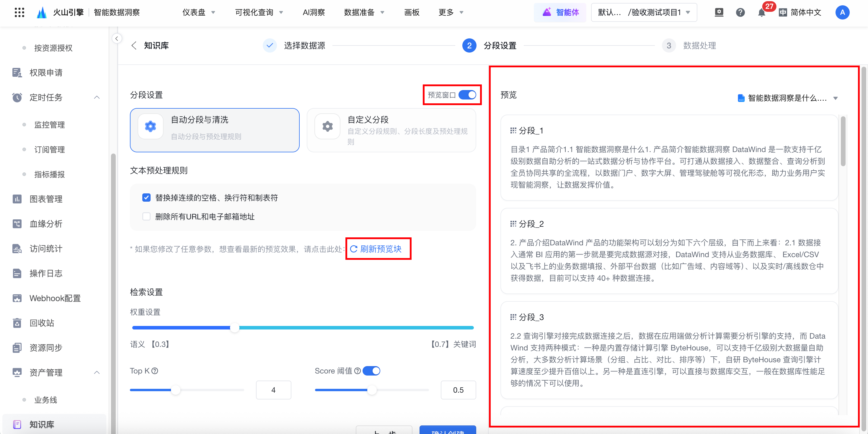Open the project selector 验收测试项目1 dropdown
Image resolution: width=868 pixels, height=434 pixels.
[644, 12]
